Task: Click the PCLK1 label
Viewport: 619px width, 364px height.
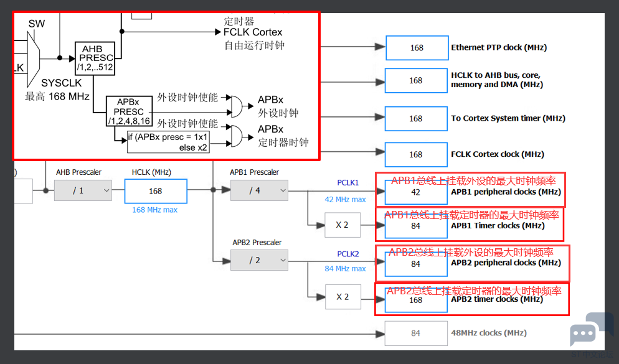Action: coord(347,182)
